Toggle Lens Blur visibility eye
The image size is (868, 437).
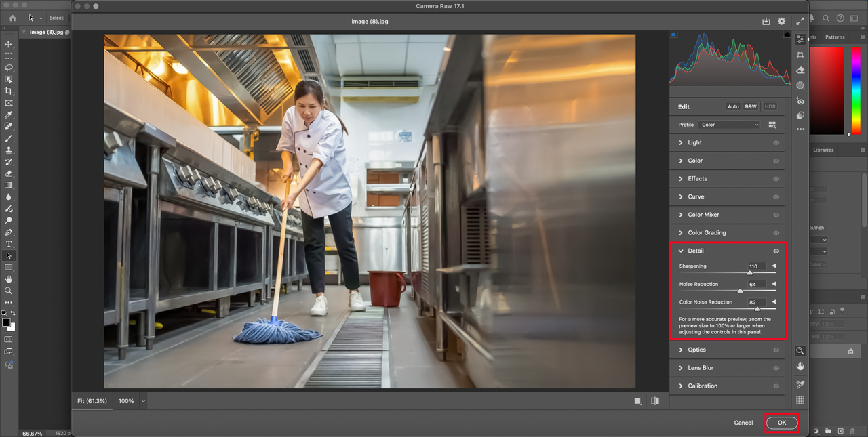click(776, 368)
